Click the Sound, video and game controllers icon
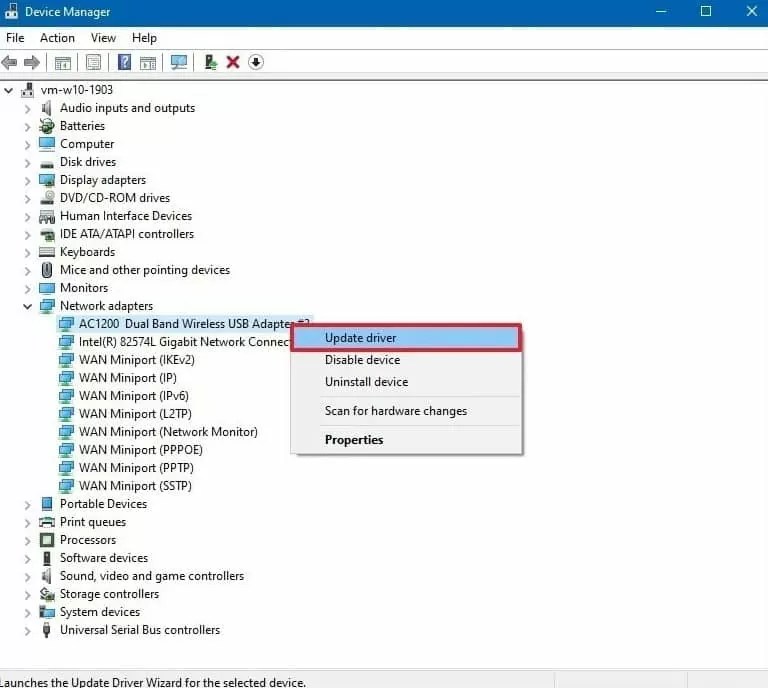This screenshot has width=768, height=688. (x=47, y=576)
